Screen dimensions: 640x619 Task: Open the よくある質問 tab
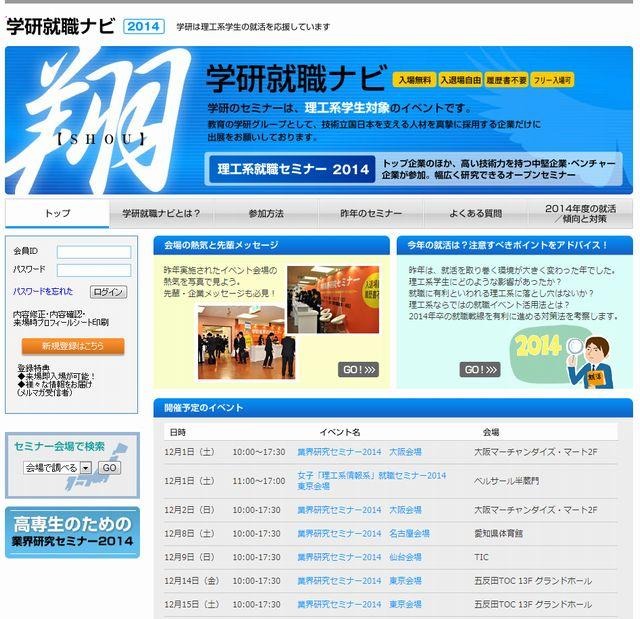[476, 213]
